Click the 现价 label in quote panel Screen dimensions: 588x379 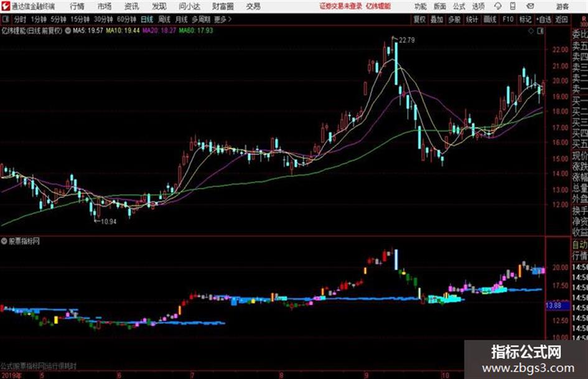pos(580,156)
